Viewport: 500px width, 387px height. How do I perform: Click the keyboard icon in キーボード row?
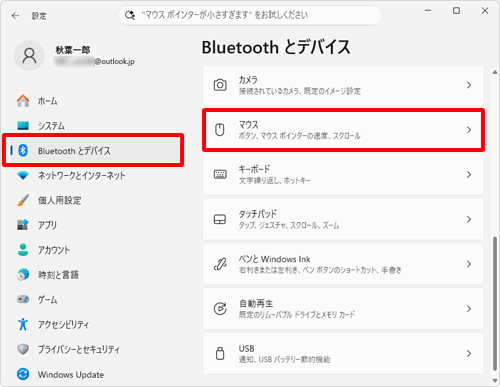(220, 174)
